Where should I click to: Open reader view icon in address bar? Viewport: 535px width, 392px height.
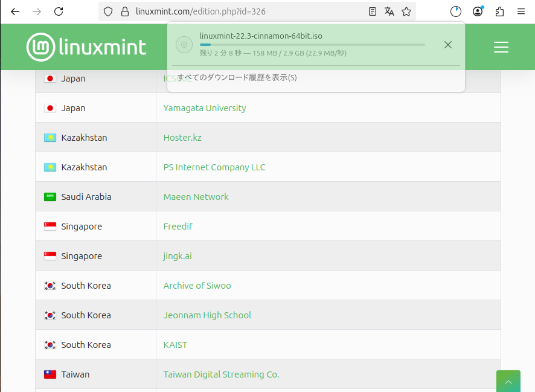pyautogui.click(x=373, y=11)
